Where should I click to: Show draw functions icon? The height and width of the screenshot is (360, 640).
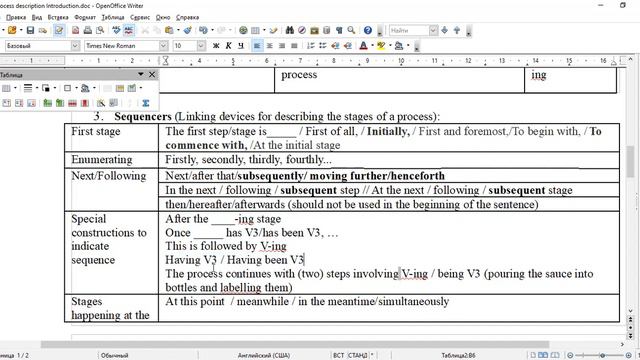273,30
